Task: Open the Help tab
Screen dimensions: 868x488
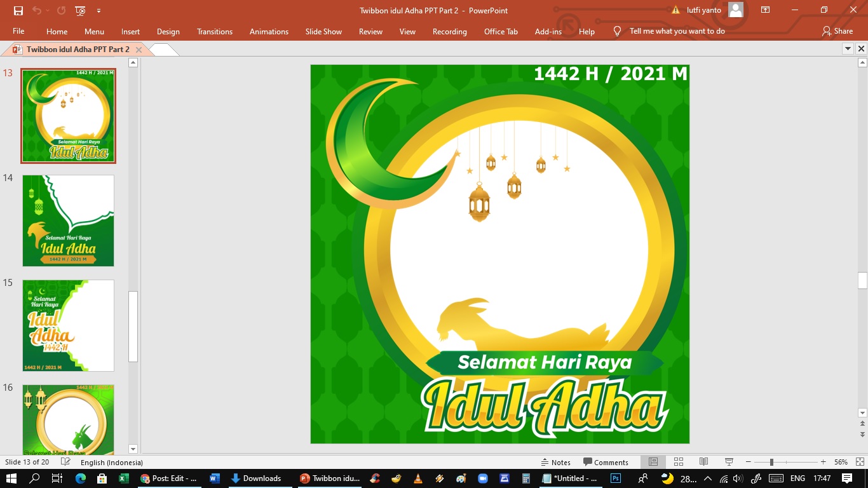Action: tap(587, 31)
